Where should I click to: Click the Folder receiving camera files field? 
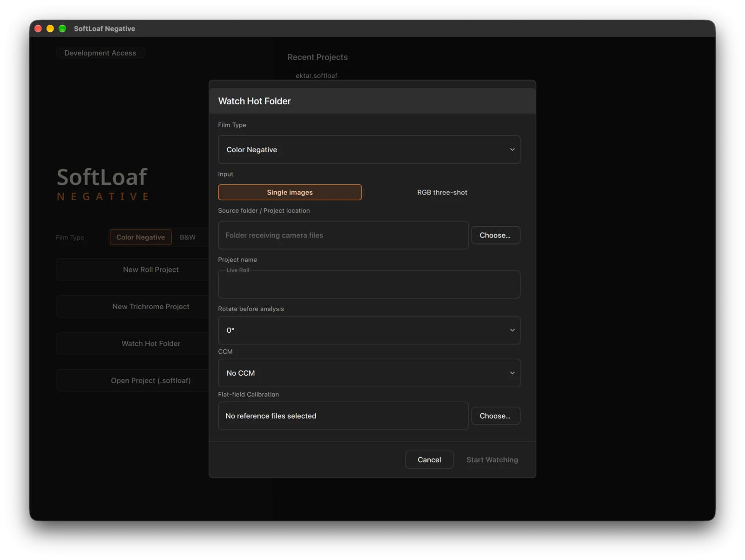click(x=343, y=235)
